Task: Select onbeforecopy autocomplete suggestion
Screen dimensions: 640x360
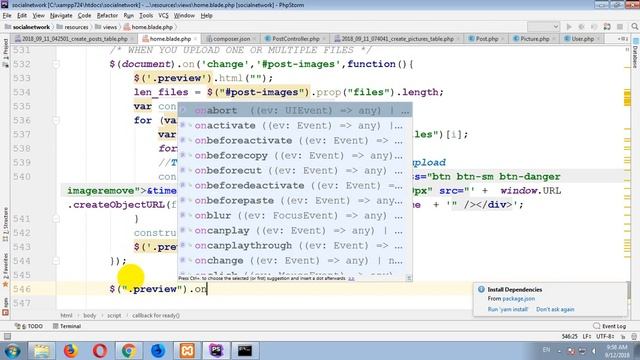Action: tap(295, 156)
